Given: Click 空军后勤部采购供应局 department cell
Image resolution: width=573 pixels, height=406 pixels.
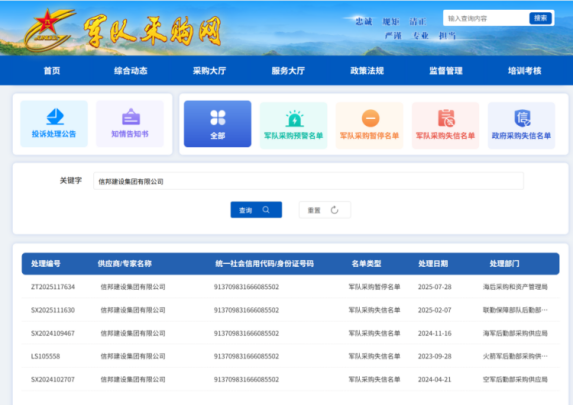Looking at the screenshot, I should (x=515, y=379).
